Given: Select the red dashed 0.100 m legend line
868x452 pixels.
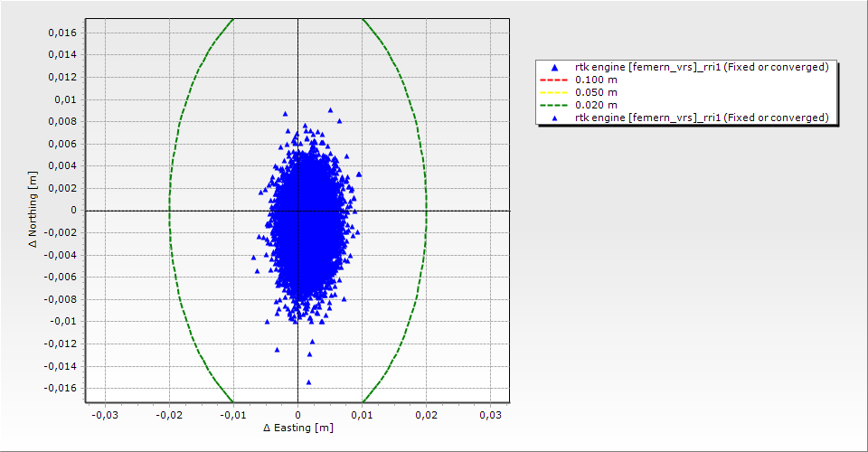Looking at the screenshot, I should (554, 80).
